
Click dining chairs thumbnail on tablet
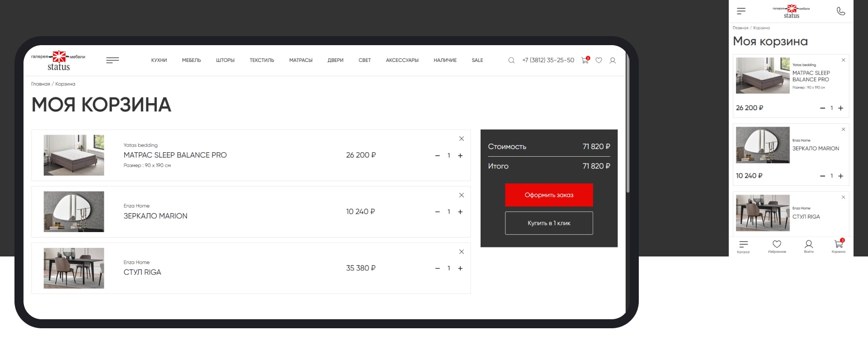[x=74, y=268]
